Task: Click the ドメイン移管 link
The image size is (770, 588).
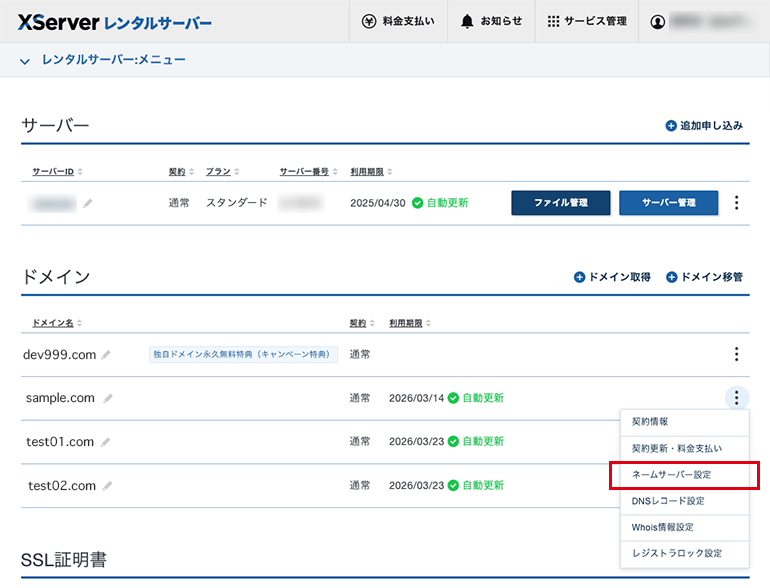Action: [x=704, y=277]
